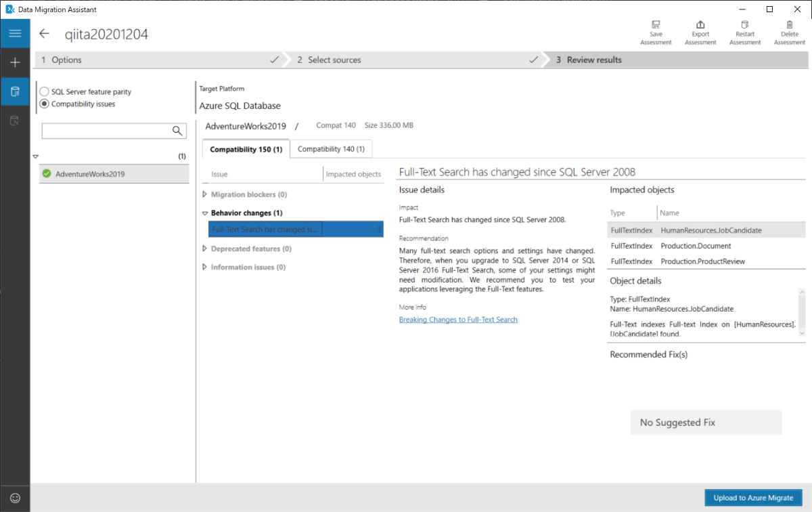812x512 pixels.
Task: Select Production.ProductReview impacted object
Action: coord(706,261)
